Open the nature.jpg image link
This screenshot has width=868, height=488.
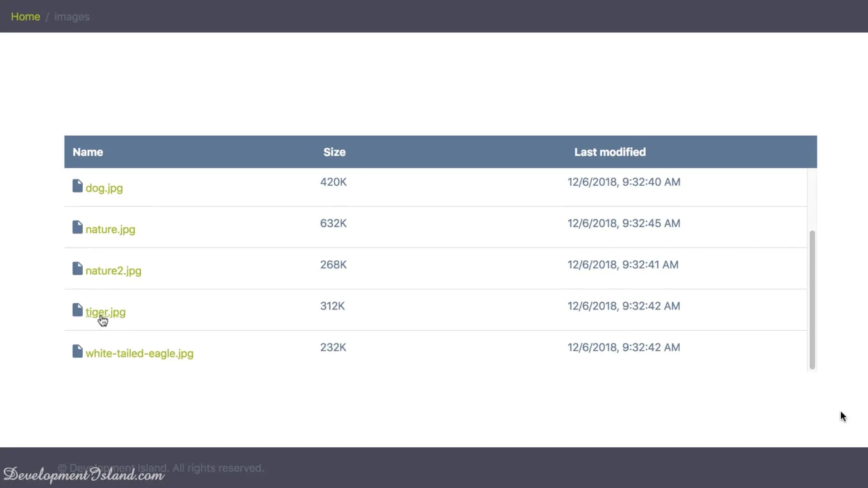(110, 230)
